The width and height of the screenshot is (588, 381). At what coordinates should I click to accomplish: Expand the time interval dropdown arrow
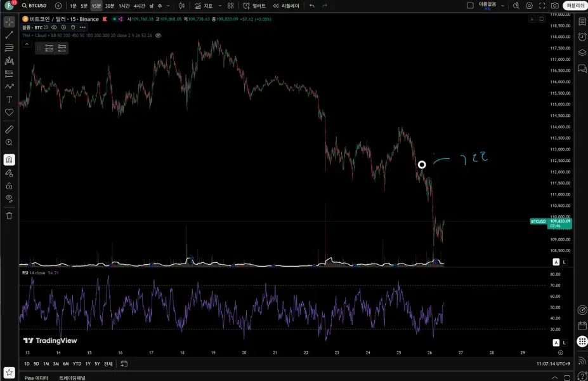168,6
